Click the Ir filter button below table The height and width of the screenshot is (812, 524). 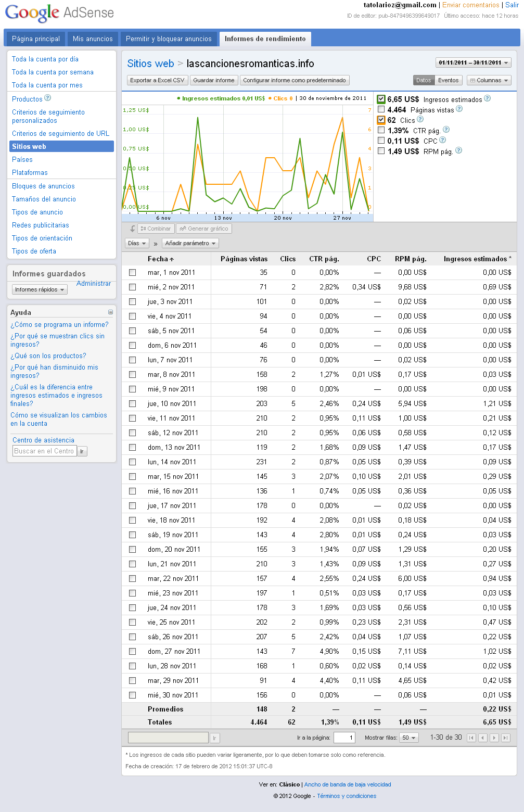(x=214, y=738)
